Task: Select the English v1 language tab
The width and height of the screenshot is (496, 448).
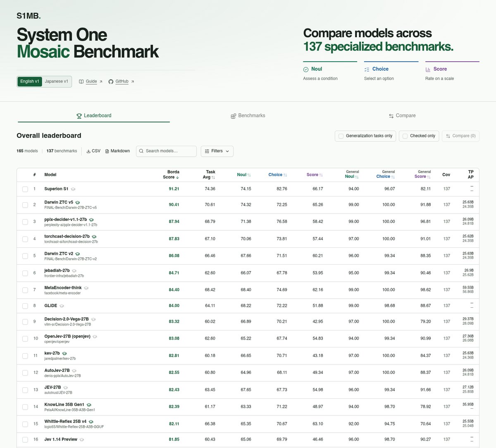Action: click(30, 81)
